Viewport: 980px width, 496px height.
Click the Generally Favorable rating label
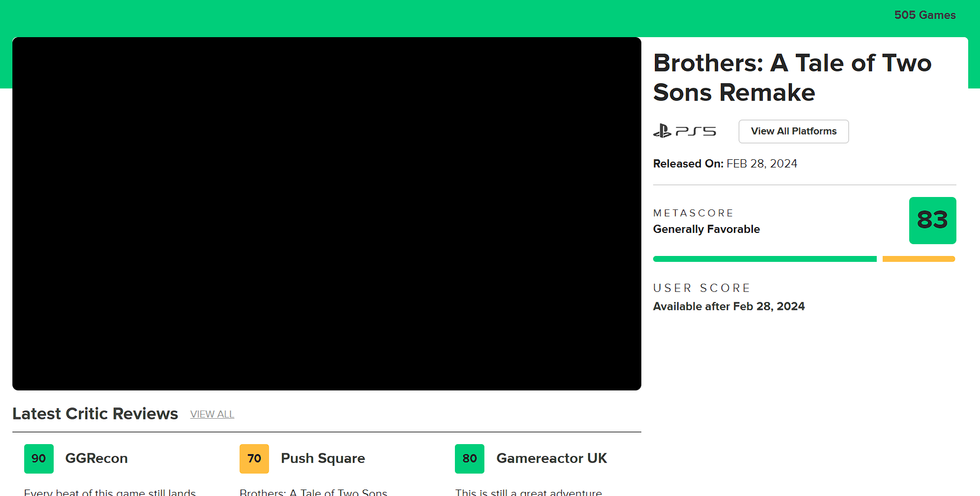(x=706, y=229)
